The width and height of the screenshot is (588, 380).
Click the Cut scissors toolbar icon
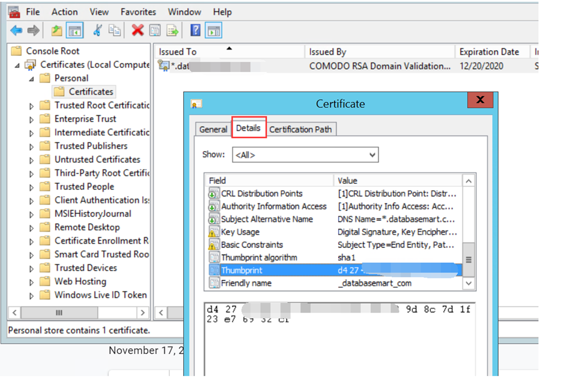coord(97,31)
